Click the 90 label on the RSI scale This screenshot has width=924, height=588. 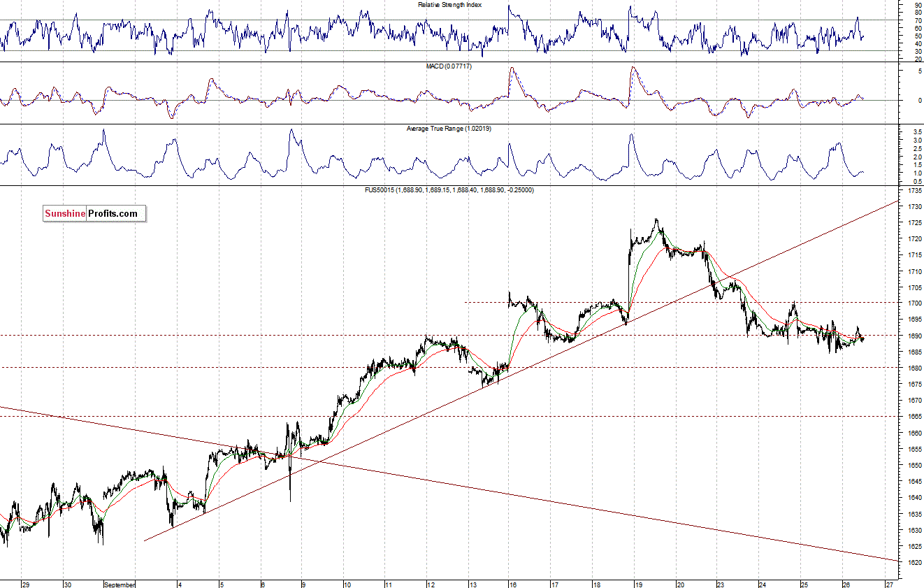(917, 4)
